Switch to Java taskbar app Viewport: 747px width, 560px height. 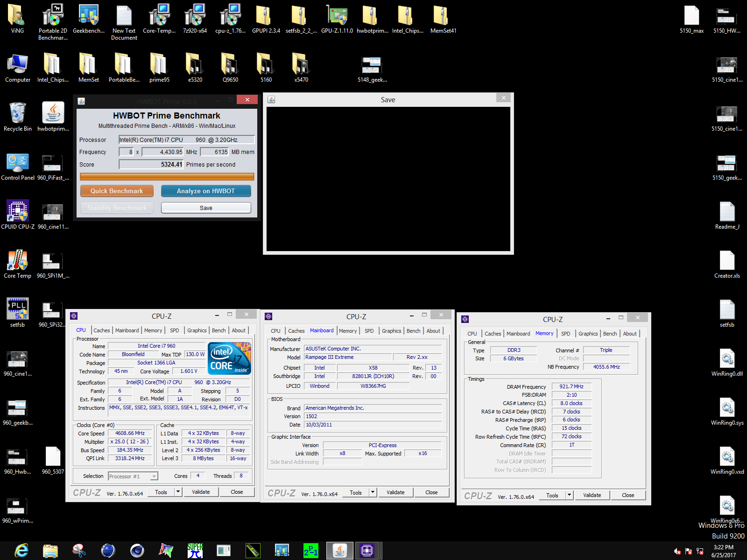(x=339, y=551)
